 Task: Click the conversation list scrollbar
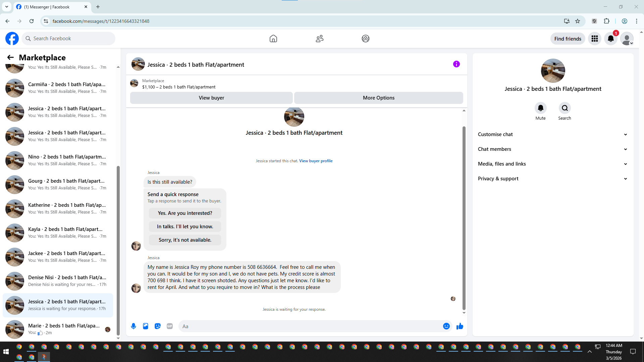(118, 250)
